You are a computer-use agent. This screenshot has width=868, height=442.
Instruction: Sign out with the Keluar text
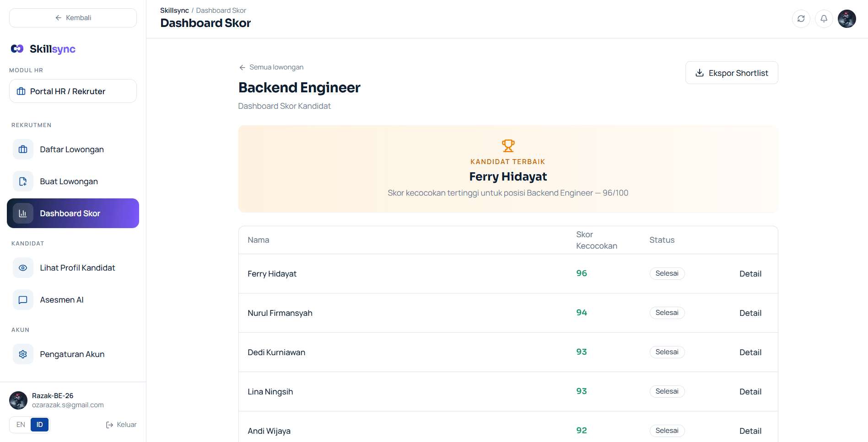[127, 425]
